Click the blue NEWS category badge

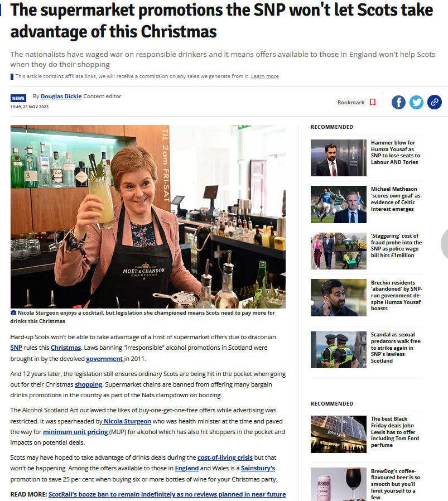point(18,98)
